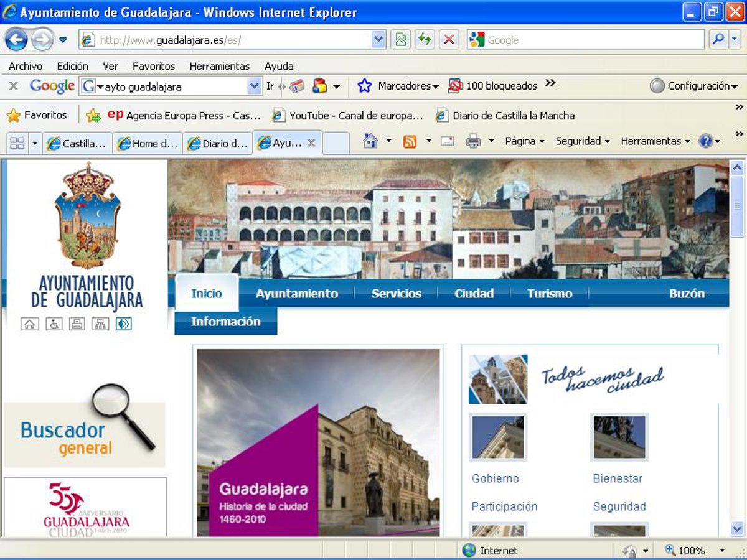Viewport: 747px width, 560px height.
Task: Click the Refresh page icon
Action: 425,40
